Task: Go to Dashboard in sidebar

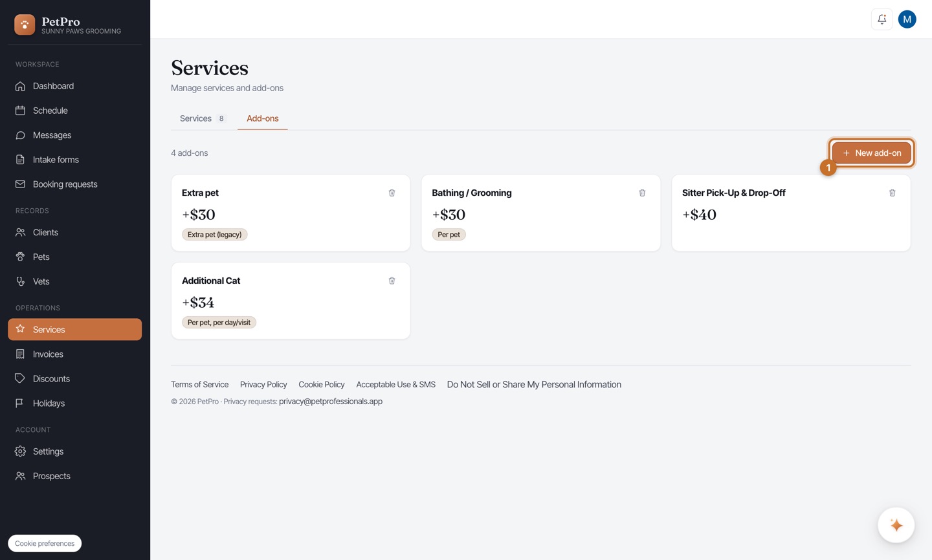Action: coord(74,86)
